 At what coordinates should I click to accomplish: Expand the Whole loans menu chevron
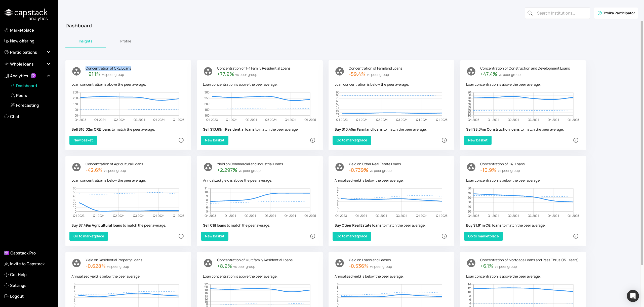tap(49, 64)
